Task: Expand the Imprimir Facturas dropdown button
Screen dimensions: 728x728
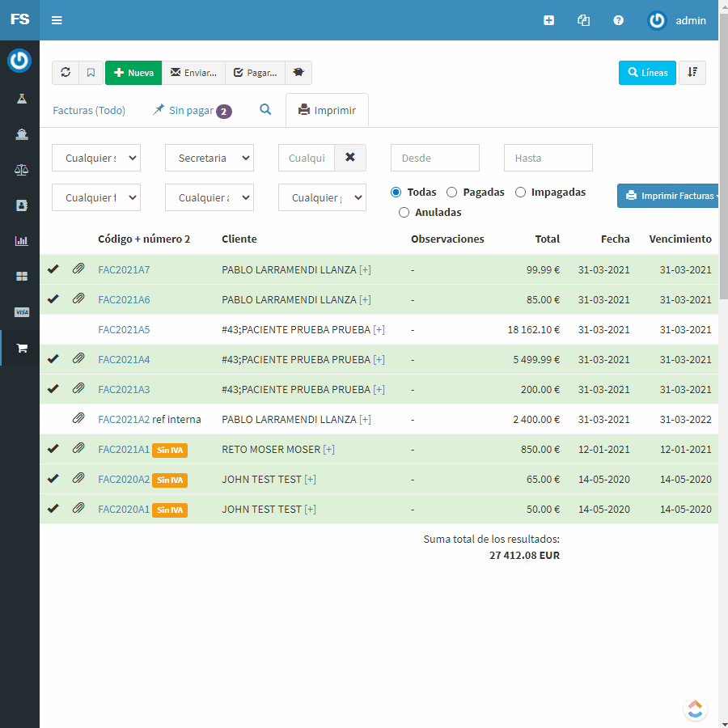Action: [x=668, y=196]
